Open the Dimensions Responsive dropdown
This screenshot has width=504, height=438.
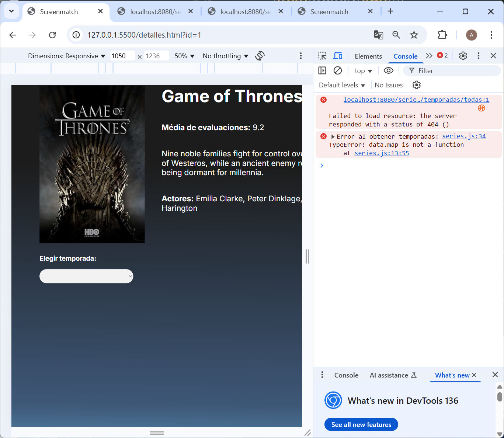pyautogui.click(x=66, y=56)
